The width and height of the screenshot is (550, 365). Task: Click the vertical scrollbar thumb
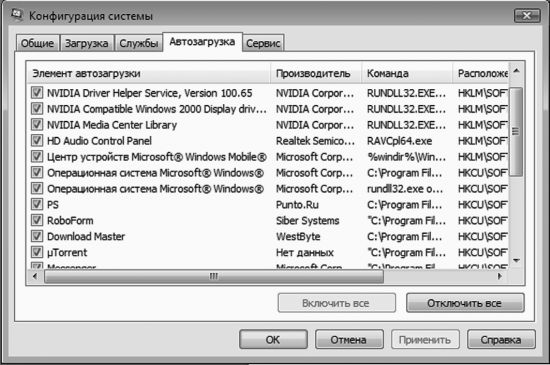516,131
